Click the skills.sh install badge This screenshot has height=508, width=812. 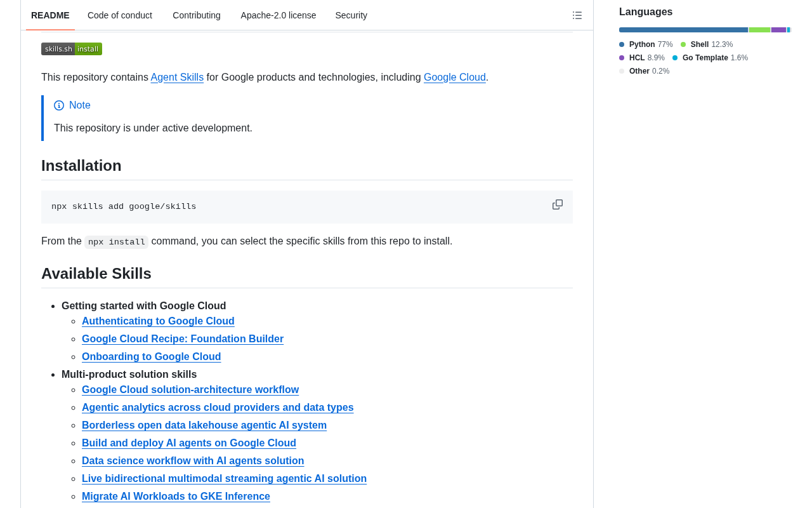(x=72, y=49)
